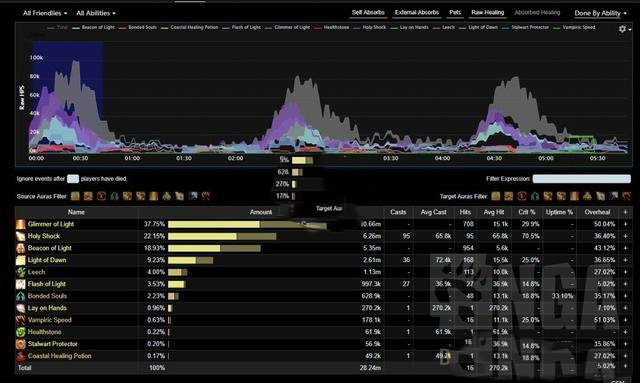This screenshot has width=640, height=383.
Task: Select the red circular icon in Target Auras Filter
Action: [x=522, y=196]
